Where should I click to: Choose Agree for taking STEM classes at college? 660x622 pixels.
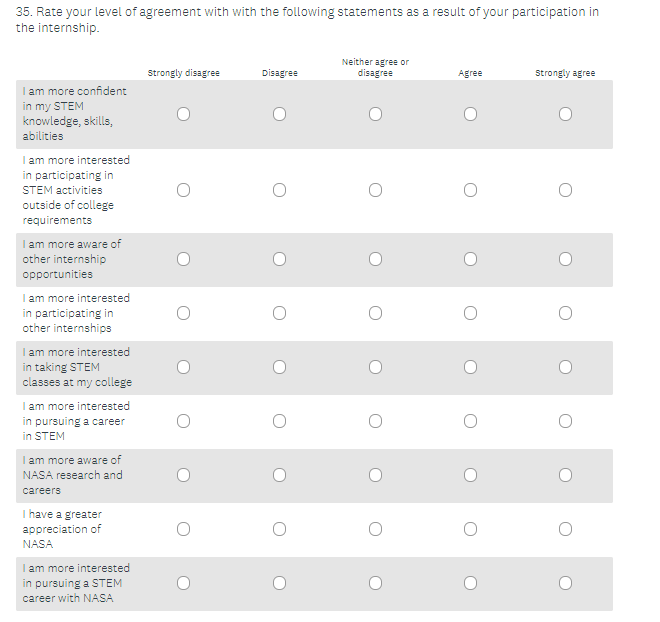[x=470, y=367]
